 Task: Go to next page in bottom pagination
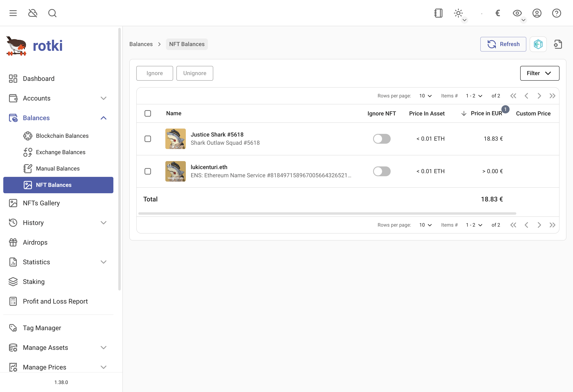539,225
